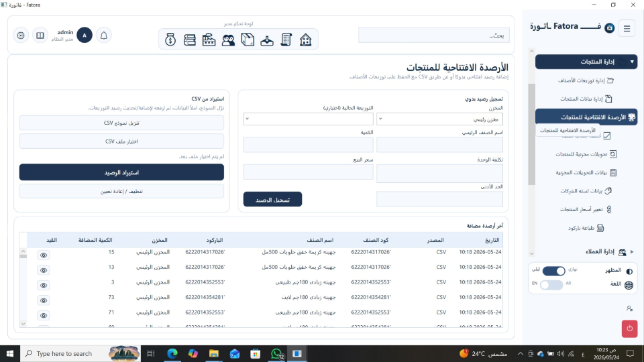Click the admin avatar circle labeled A

(x=85, y=36)
